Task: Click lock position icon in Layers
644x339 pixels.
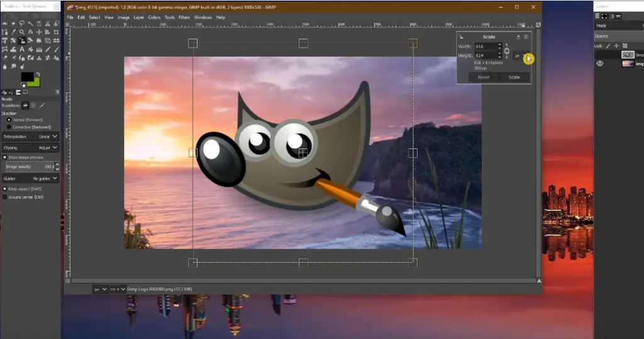Action: [616, 46]
